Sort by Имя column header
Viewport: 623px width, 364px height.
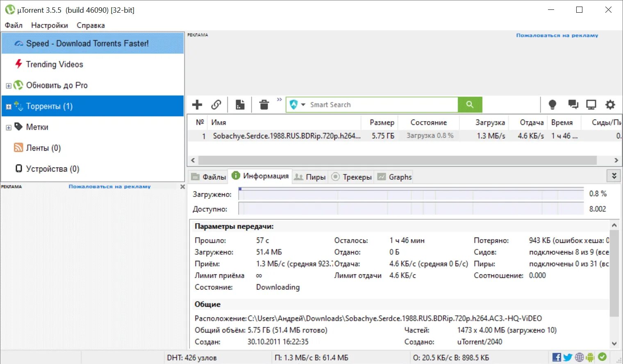(x=284, y=122)
